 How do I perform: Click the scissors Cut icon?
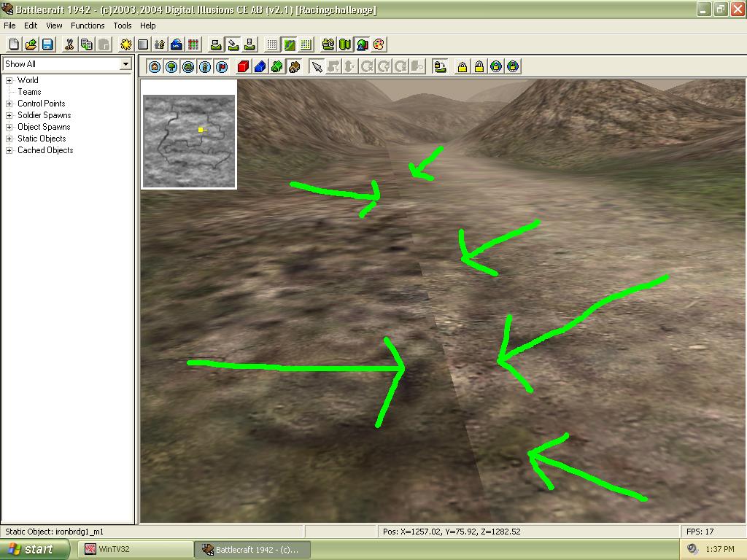(x=69, y=44)
